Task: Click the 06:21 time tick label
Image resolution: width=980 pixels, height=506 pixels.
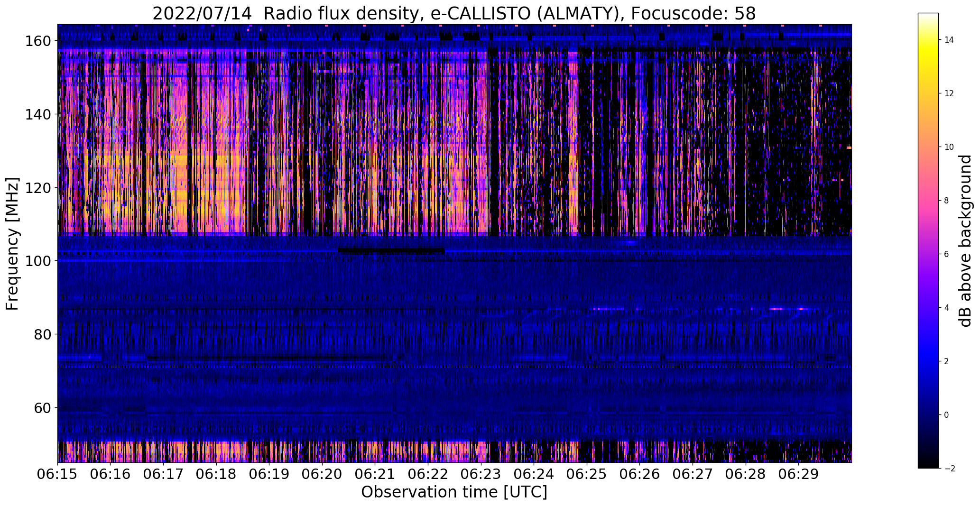Action: point(375,474)
